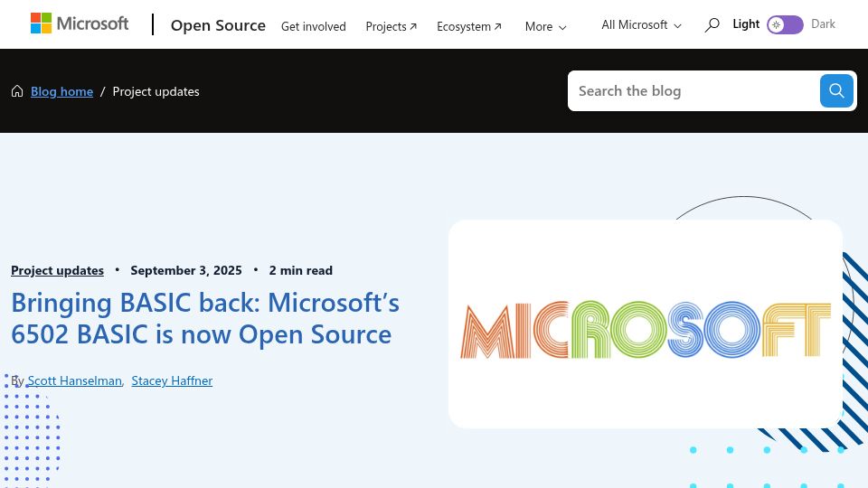
Task: Open the Open Source home link
Action: pyautogui.click(x=218, y=25)
